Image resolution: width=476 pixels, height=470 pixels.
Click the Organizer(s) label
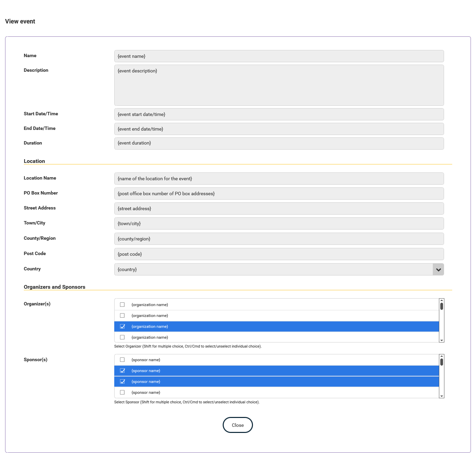click(37, 304)
